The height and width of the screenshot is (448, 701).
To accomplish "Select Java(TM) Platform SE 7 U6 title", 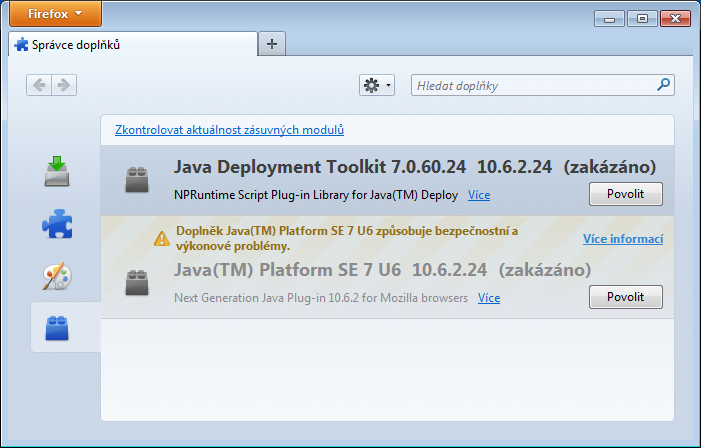I will click(x=287, y=270).
